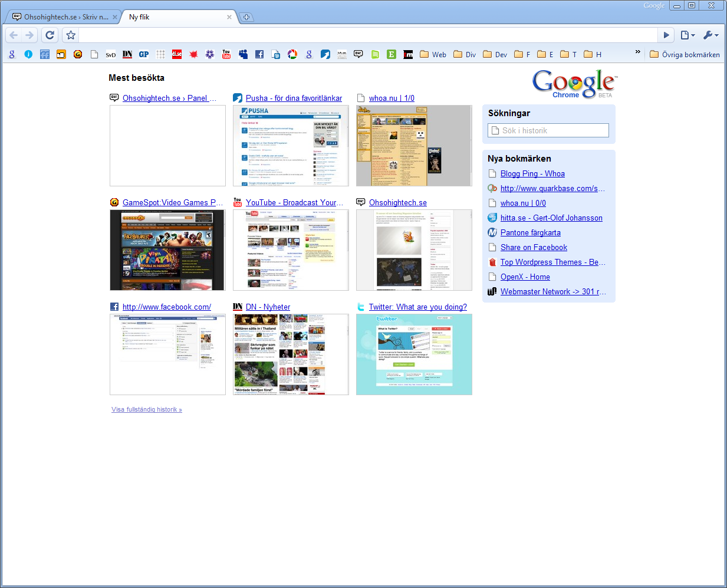
Task: Click the address bar
Action: tap(369, 35)
